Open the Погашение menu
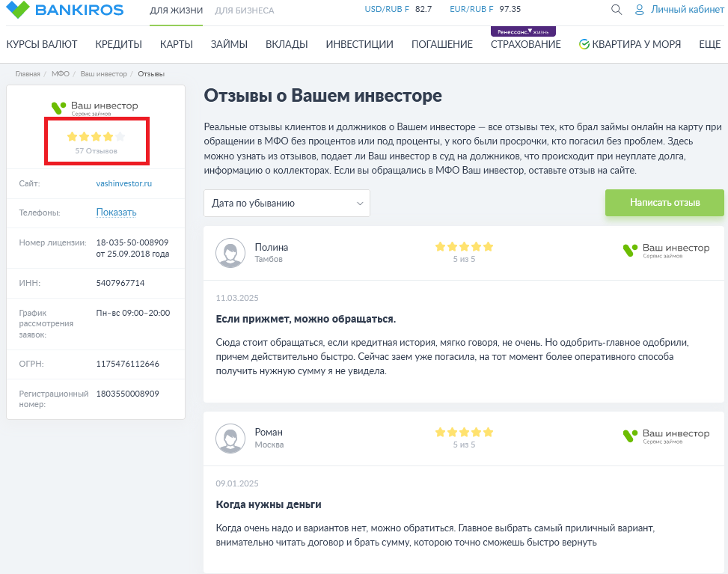This screenshot has height=574, width=728. tap(442, 45)
